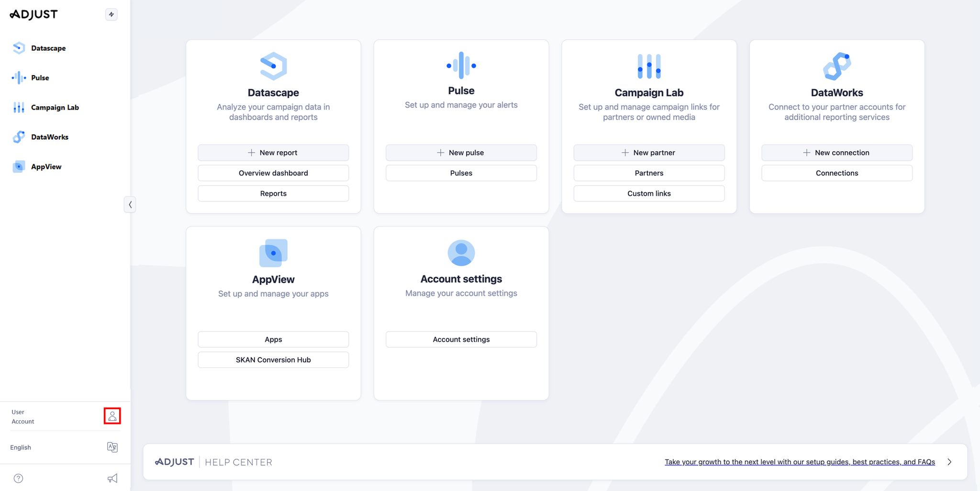Click the Campaign Lab card title
Screen dimensions: 980x491
pos(649,92)
